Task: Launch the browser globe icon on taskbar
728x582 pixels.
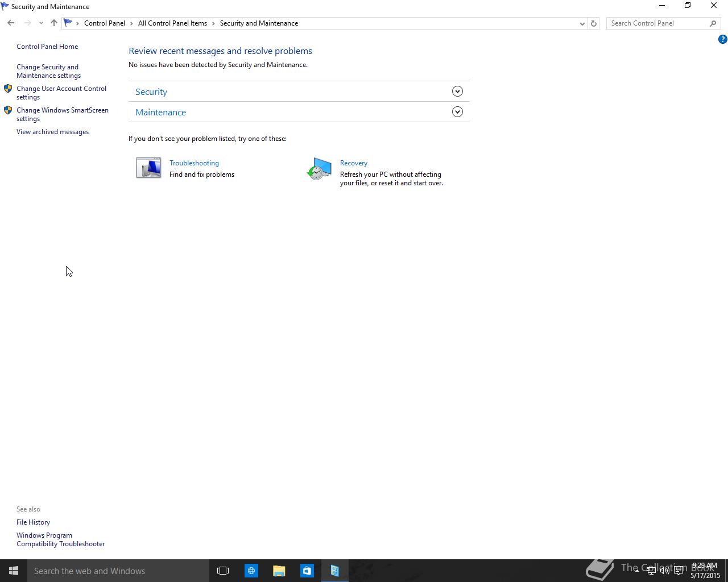Action: (x=251, y=571)
